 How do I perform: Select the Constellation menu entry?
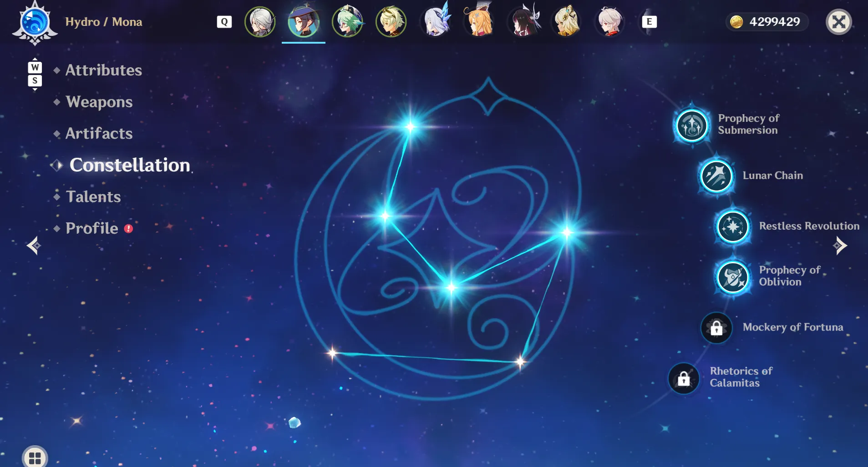(130, 165)
